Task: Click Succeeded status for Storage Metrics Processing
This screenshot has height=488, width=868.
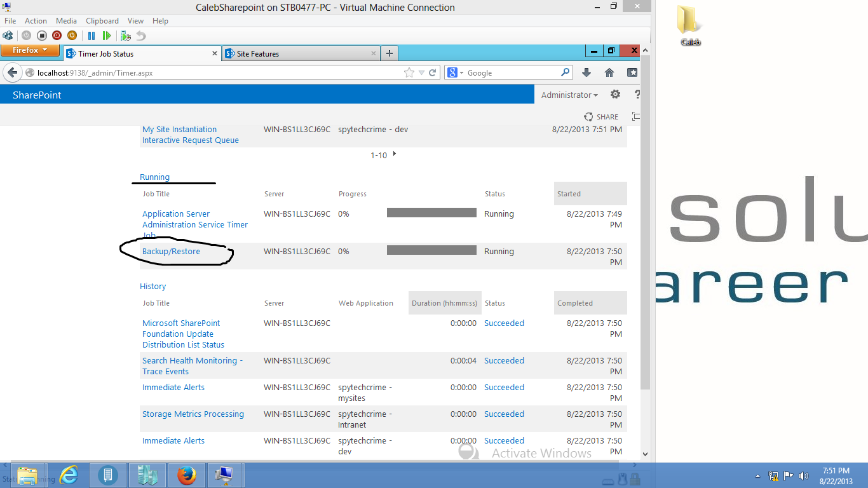Action: pos(504,414)
